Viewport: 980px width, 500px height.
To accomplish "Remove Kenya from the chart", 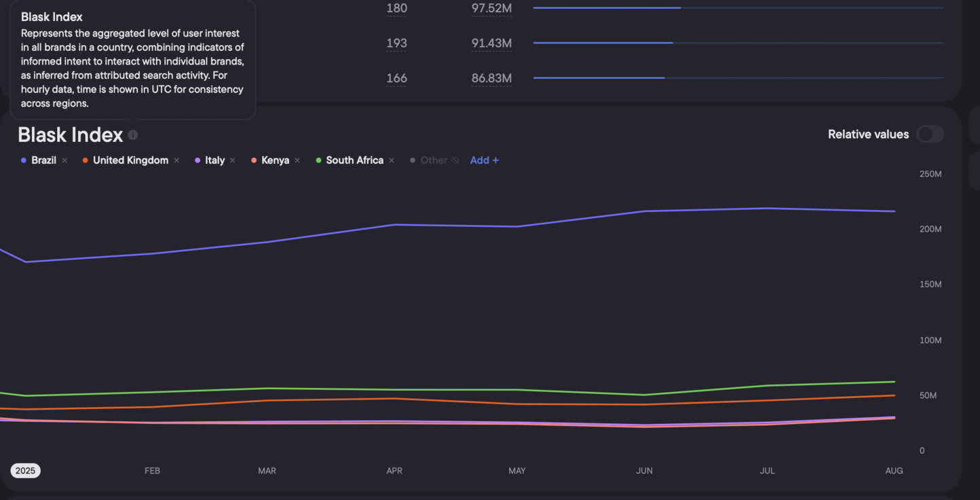I will (297, 160).
